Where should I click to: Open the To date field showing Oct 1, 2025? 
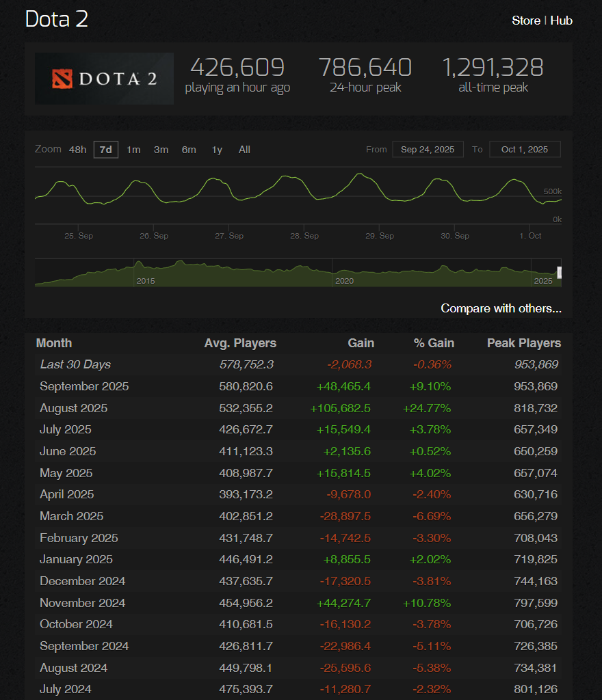[525, 148]
